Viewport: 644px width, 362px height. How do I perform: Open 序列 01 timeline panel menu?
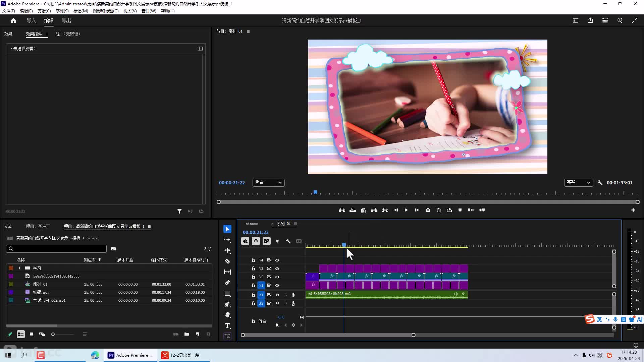coord(296,224)
